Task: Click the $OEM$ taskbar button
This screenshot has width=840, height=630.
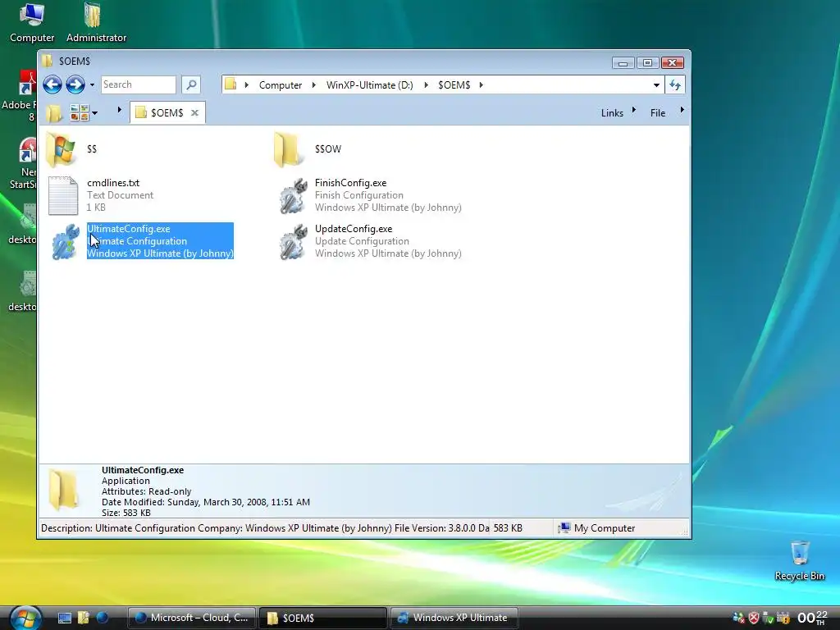Action: pos(323,618)
